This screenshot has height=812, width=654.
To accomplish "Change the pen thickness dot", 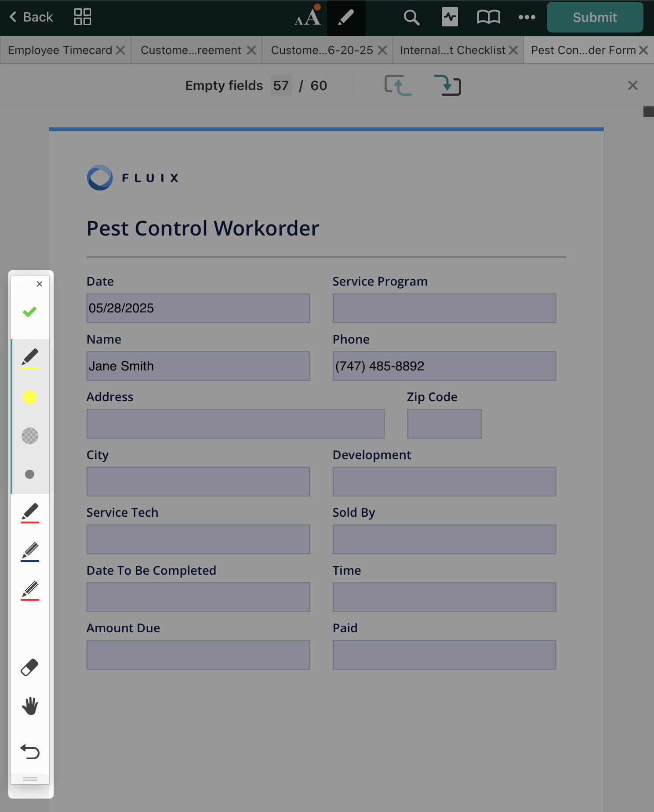I will coord(30,474).
